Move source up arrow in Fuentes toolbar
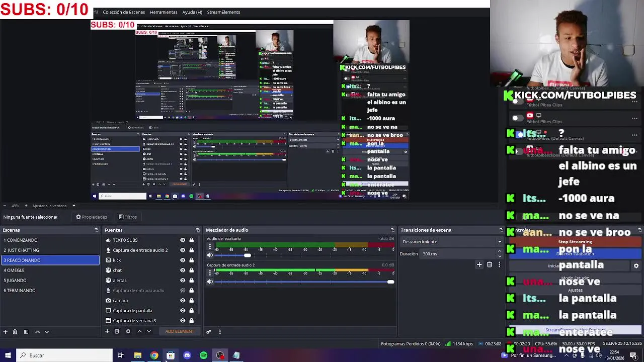This screenshot has height=362, width=644. (x=139, y=331)
